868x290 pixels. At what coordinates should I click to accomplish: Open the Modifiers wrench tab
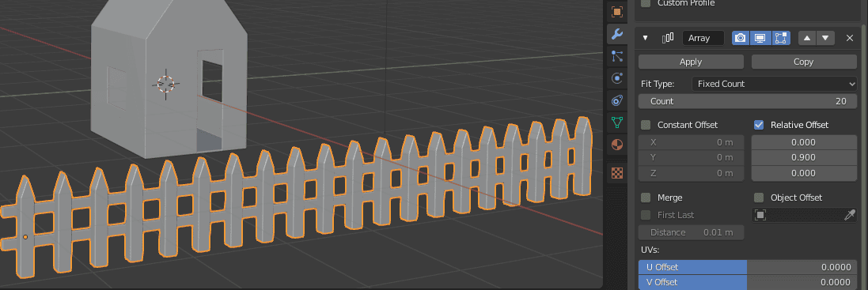616,34
